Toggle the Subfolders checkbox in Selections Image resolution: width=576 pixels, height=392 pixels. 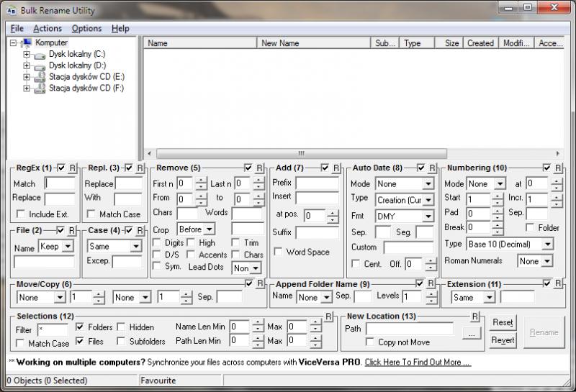[121, 342]
